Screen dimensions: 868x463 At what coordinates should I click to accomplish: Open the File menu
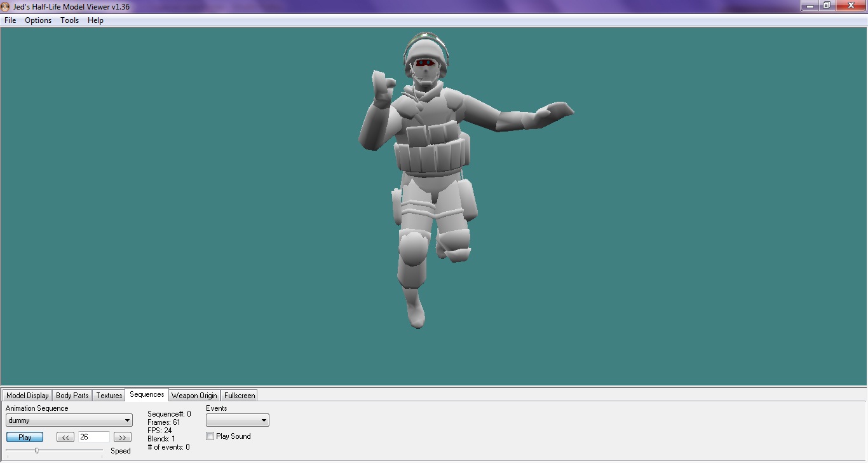pos(10,20)
